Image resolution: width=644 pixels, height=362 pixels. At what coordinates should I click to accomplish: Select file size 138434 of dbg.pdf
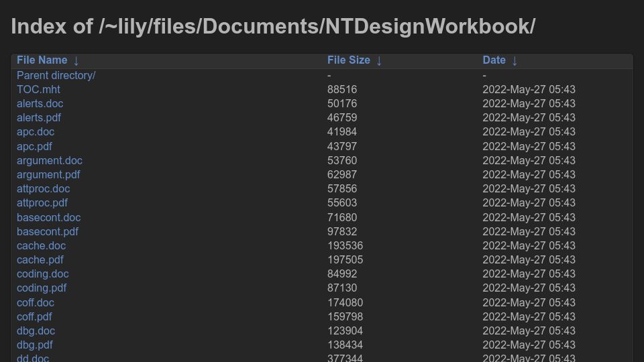pyautogui.click(x=345, y=345)
